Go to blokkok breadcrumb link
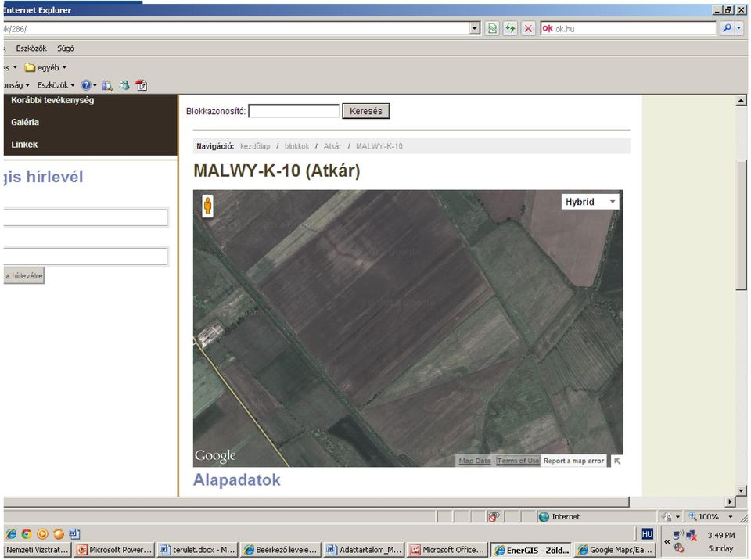Viewport: 751px width, 560px height. (297, 146)
